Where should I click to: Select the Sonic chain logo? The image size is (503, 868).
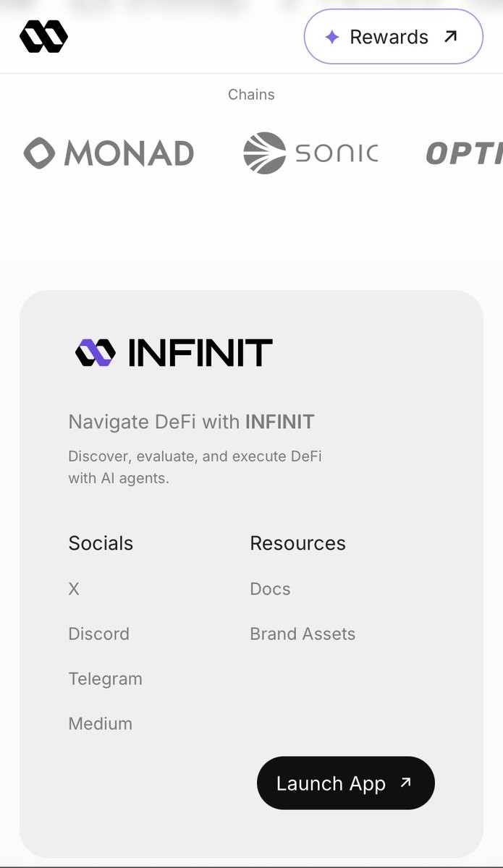tap(310, 153)
